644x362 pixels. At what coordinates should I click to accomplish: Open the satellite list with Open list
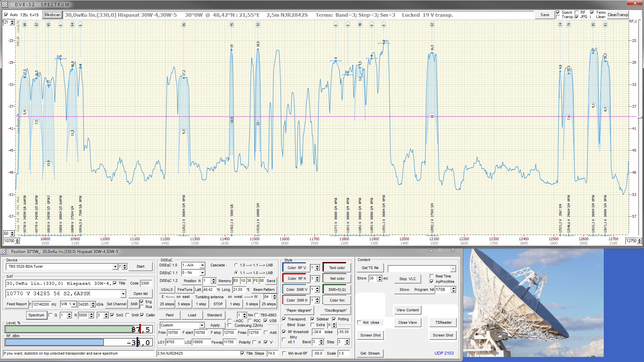click(x=140, y=294)
